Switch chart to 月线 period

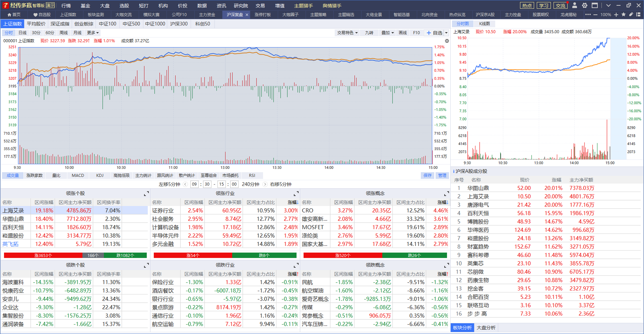pos(77,33)
